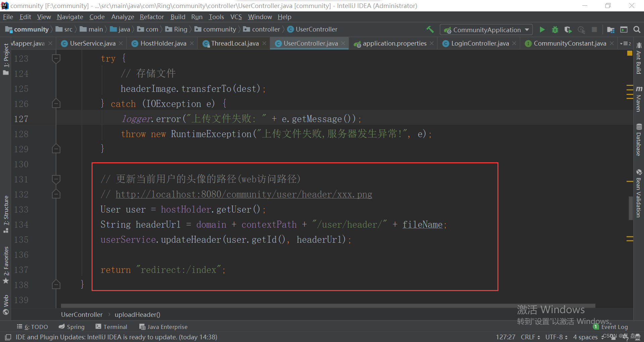This screenshot has width=644, height=342.
Task: Toggle fold marker at line 138
Action: 56,285
